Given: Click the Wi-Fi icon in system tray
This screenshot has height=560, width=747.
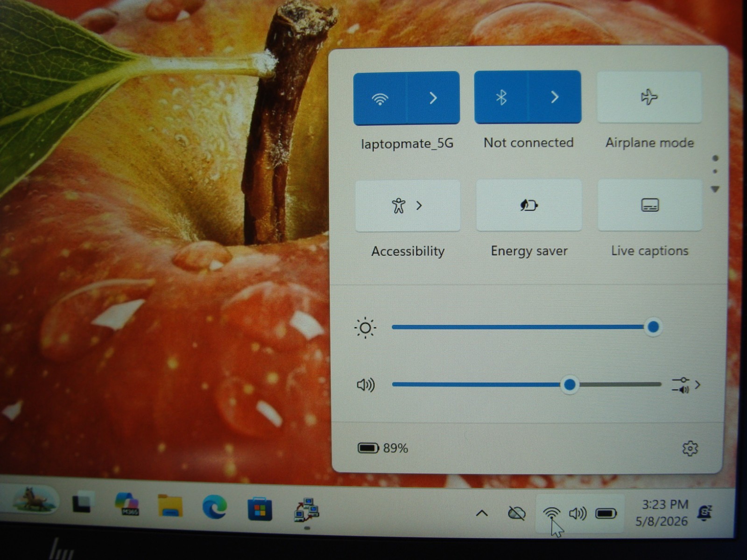Looking at the screenshot, I should coord(552,513).
